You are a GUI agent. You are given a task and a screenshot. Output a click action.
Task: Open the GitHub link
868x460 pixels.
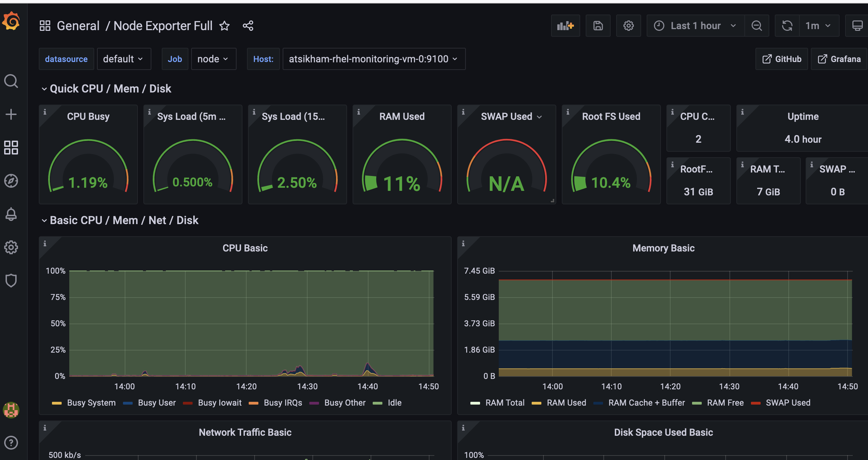[781, 59]
